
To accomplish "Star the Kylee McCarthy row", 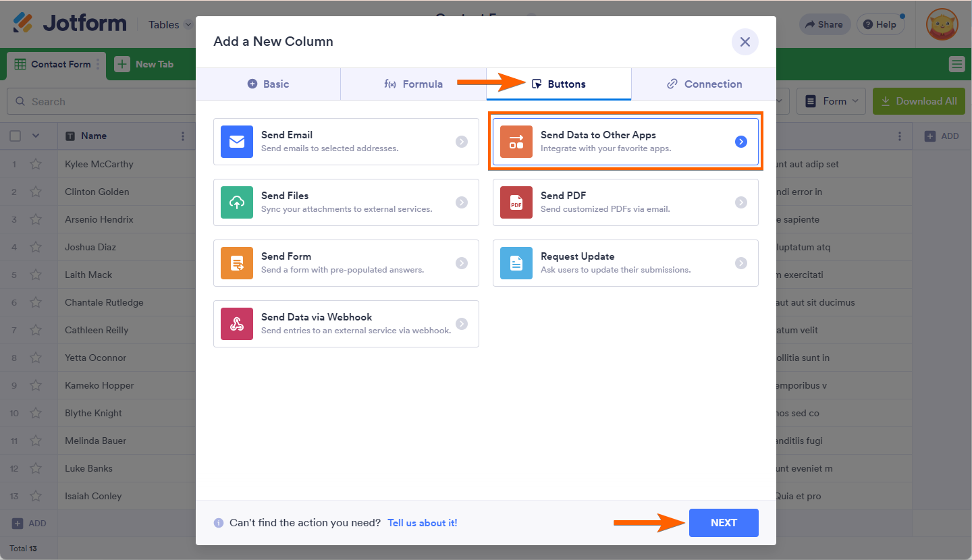I will 36,164.
